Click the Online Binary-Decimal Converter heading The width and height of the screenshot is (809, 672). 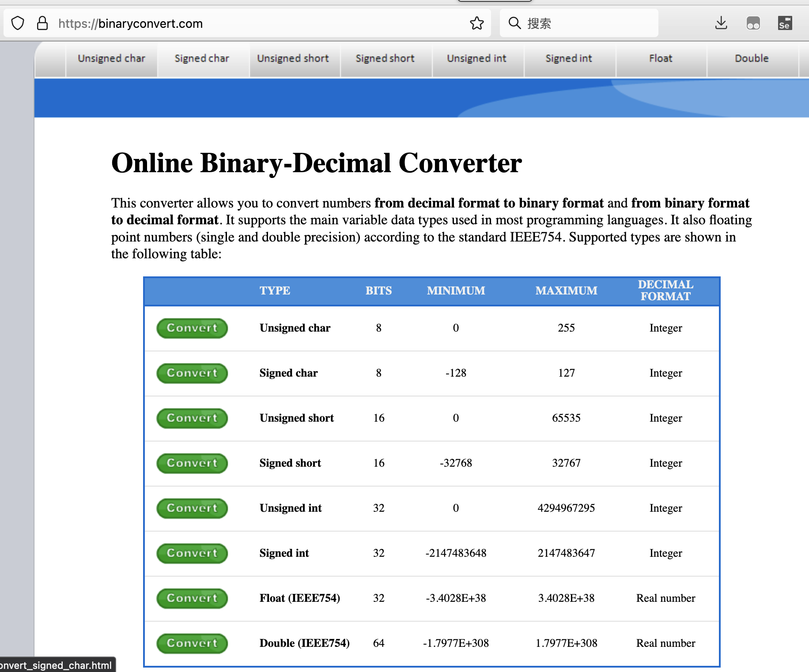317,163
